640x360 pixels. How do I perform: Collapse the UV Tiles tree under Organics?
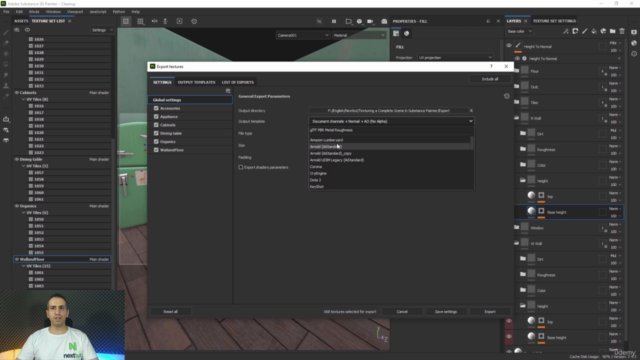pos(24,213)
